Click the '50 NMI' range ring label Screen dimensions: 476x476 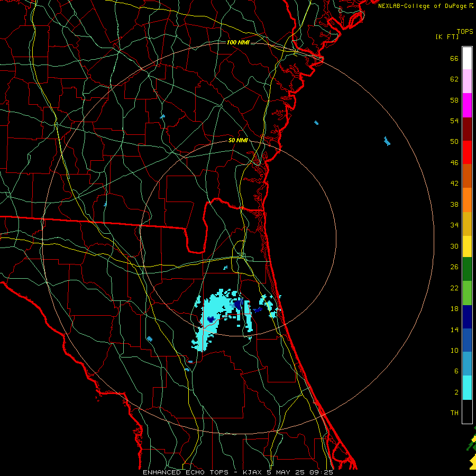pos(238,141)
